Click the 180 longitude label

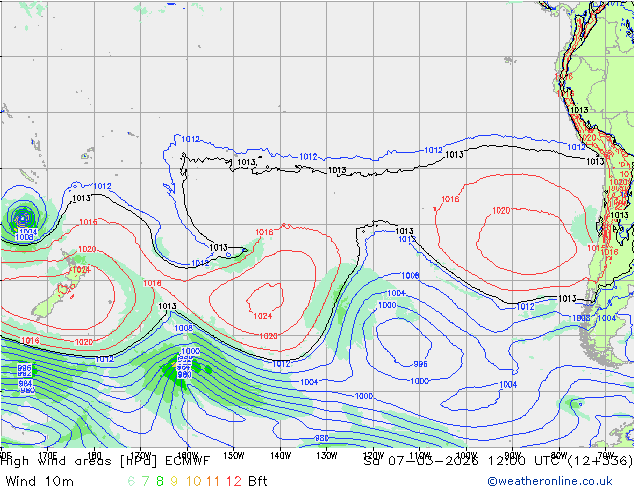coord(94,456)
